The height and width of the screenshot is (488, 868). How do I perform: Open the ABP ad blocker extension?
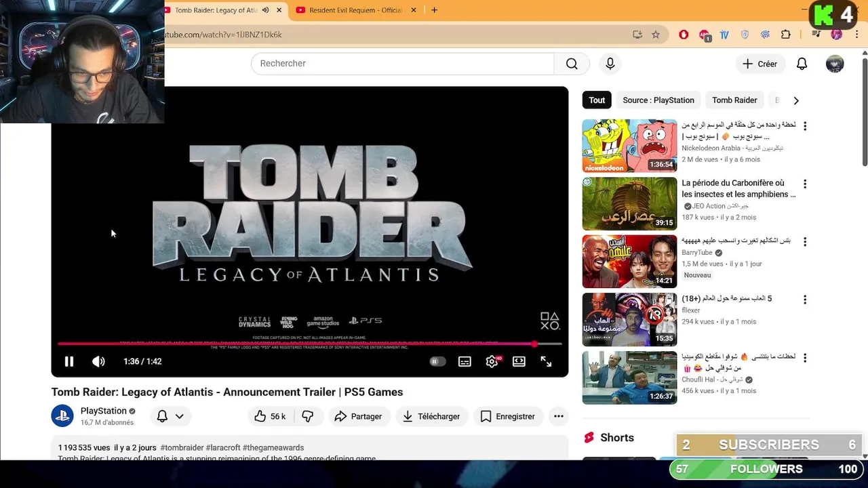click(705, 35)
